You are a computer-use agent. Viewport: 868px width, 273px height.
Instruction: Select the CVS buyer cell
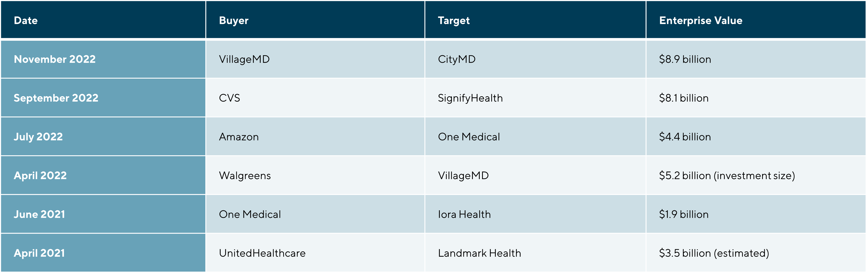pos(230,98)
